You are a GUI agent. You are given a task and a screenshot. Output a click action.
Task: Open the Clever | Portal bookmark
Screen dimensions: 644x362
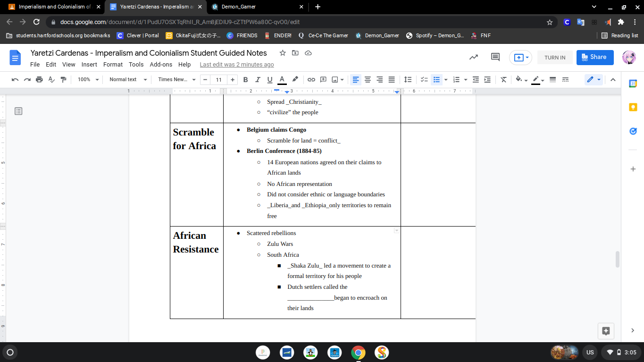point(138,35)
